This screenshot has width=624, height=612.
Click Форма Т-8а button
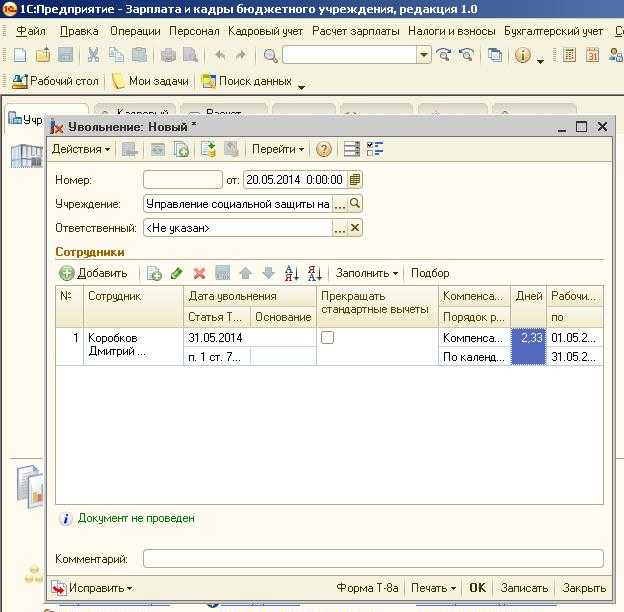(x=367, y=588)
